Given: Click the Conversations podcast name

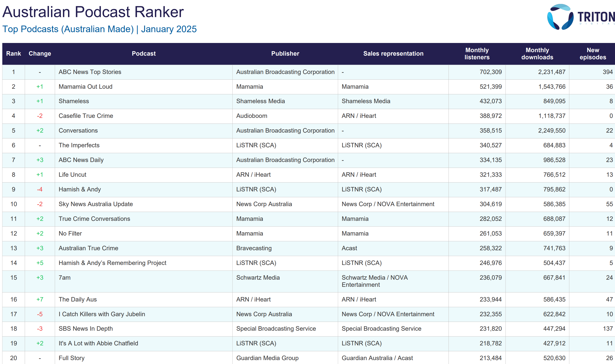Looking at the screenshot, I should pyautogui.click(x=78, y=131).
